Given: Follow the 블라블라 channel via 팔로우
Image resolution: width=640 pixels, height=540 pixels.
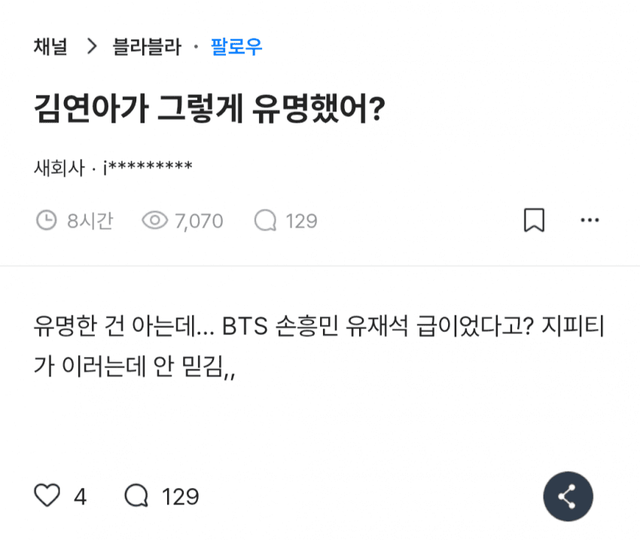Looking at the screenshot, I should 237,46.
